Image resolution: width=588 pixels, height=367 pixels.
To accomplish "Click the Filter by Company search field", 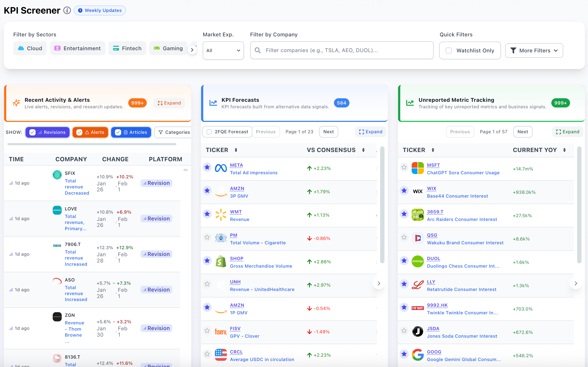I will click(x=342, y=50).
